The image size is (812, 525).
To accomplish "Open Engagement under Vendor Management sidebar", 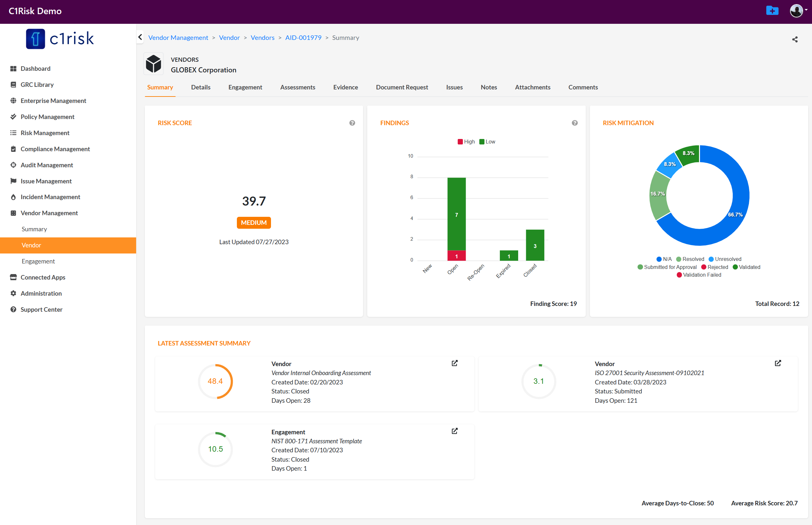I will [38, 261].
